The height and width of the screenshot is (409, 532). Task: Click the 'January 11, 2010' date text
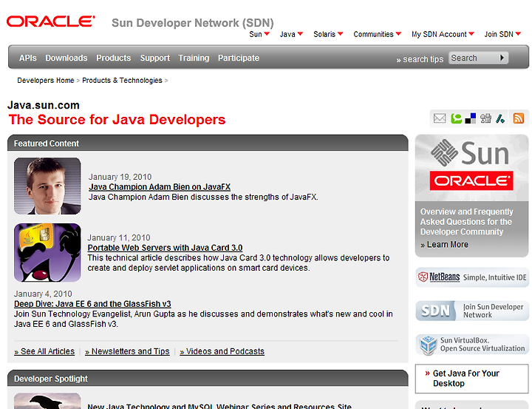coord(119,238)
